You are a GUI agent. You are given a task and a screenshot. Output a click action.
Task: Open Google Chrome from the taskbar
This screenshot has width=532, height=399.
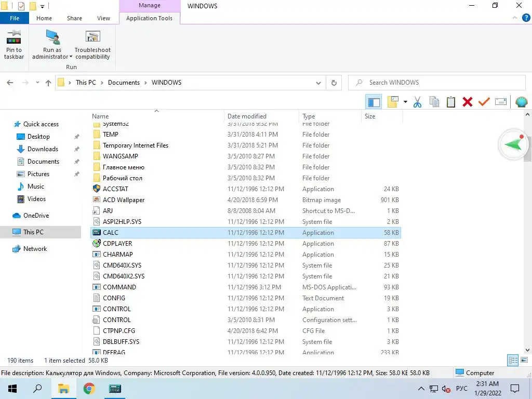[x=89, y=389]
